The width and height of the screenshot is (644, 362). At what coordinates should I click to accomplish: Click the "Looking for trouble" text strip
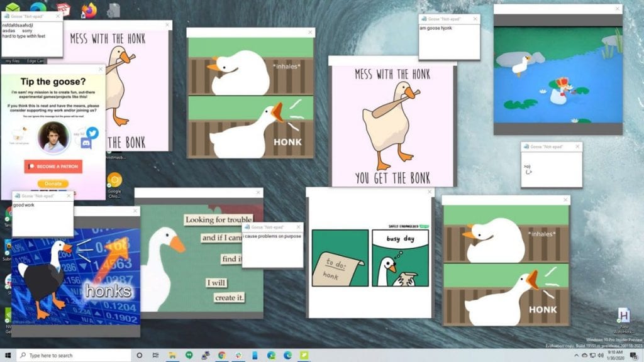(218, 219)
